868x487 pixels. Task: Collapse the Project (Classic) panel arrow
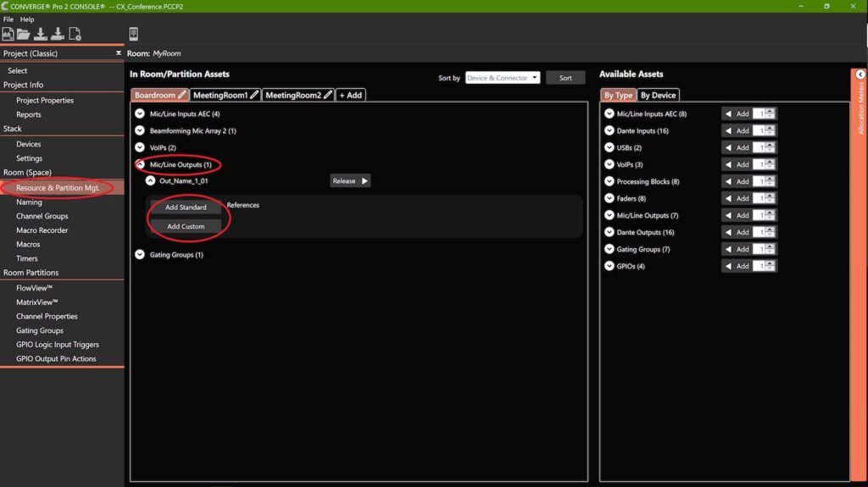(x=118, y=53)
